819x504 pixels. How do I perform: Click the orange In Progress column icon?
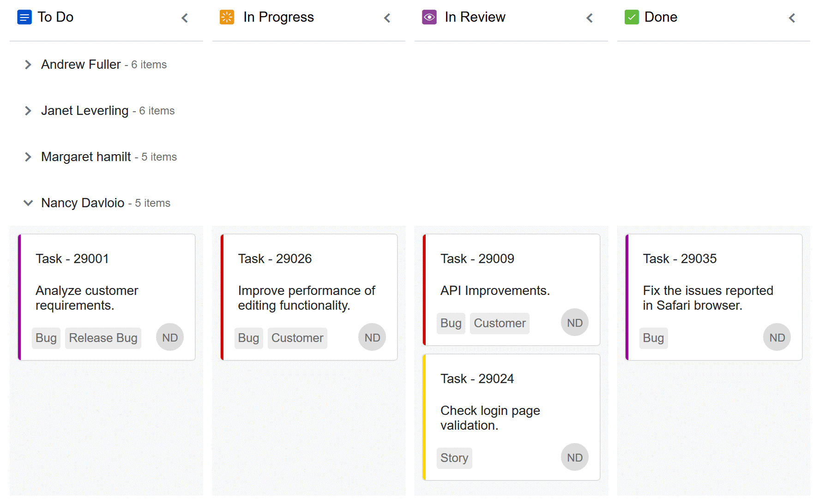click(x=227, y=18)
